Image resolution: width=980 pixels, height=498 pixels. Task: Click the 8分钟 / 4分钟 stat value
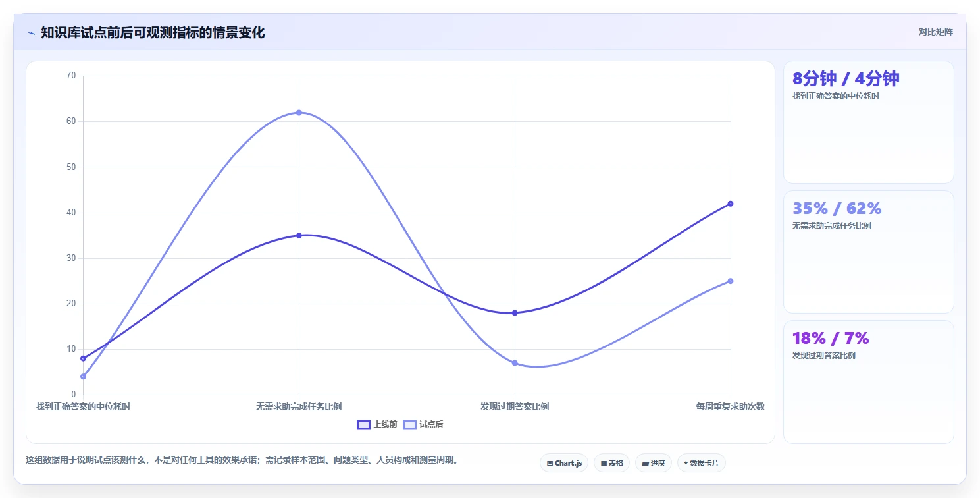pos(846,79)
